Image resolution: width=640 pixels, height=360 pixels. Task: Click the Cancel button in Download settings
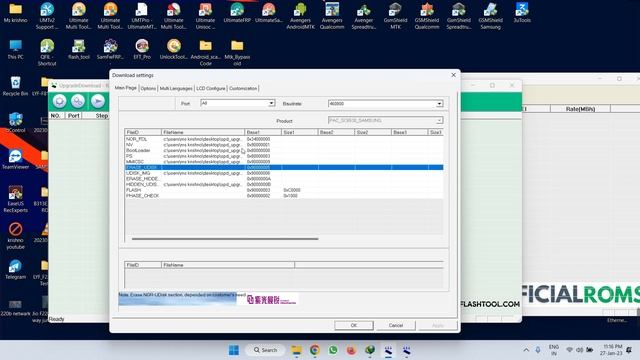coord(396,325)
